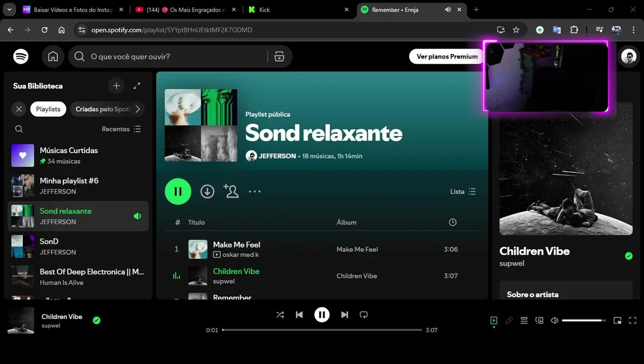Screen dimensions: 644x364
Task: Toggle liked checkmark in bottom player
Action: [x=96, y=320]
